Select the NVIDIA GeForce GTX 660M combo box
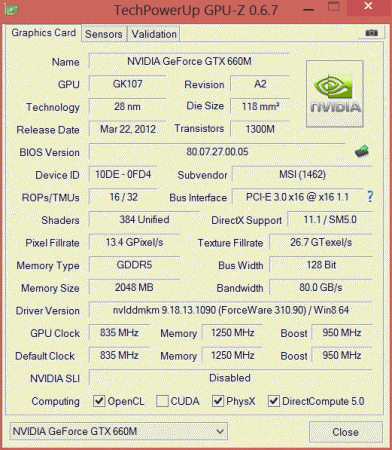Image resolution: width=392 pixels, height=450 pixels. tap(118, 431)
